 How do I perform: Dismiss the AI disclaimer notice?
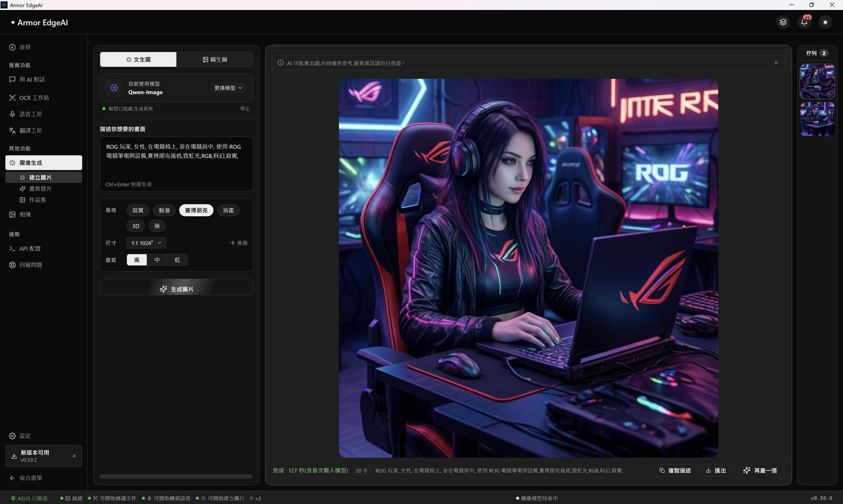click(776, 63)
